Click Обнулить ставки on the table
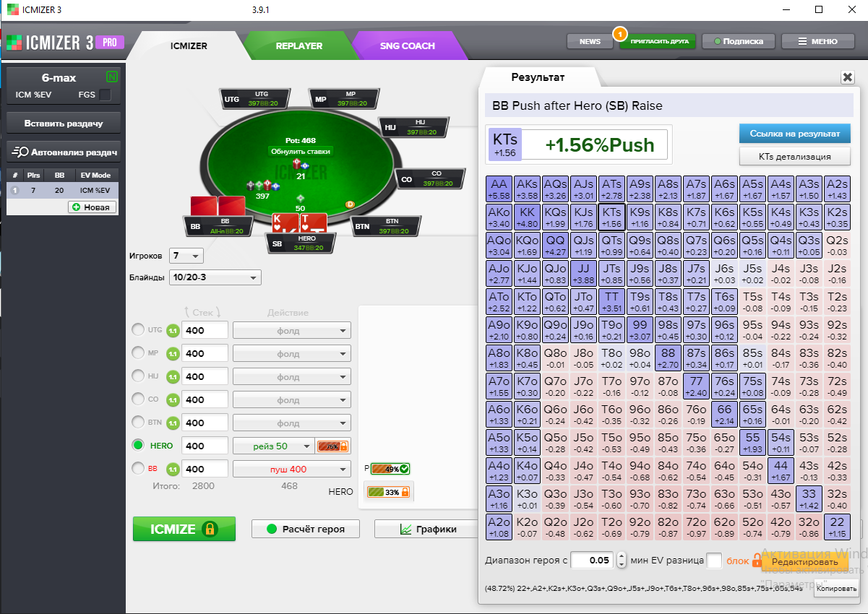The height and width of the screenshot is (614, 868). pos(301,152)
